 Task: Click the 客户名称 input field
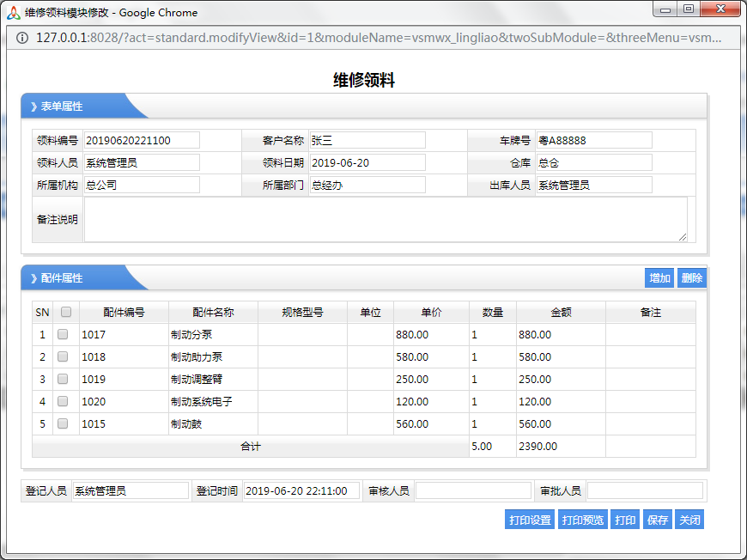point(367,140)
